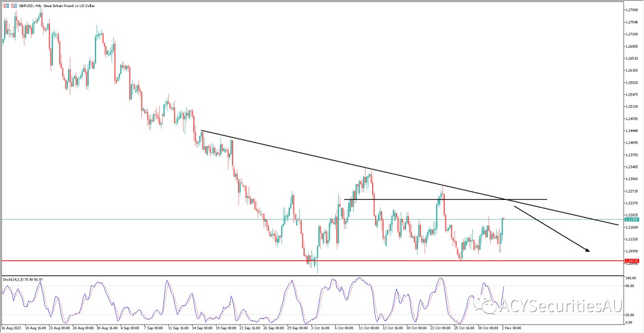Click the stochastic 80.00 scale label
This screenshot has width=644, height=333.
pos(630,286)
